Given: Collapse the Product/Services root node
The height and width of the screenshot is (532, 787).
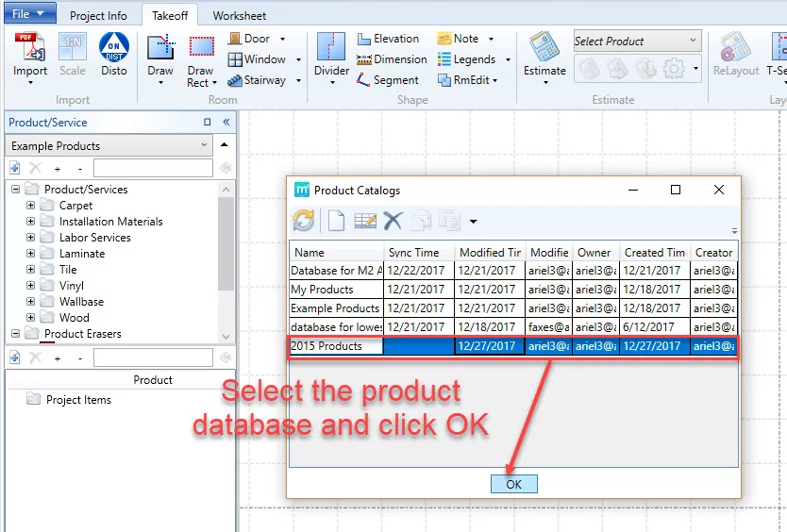Looking at the screenshot, I should 16,190.
